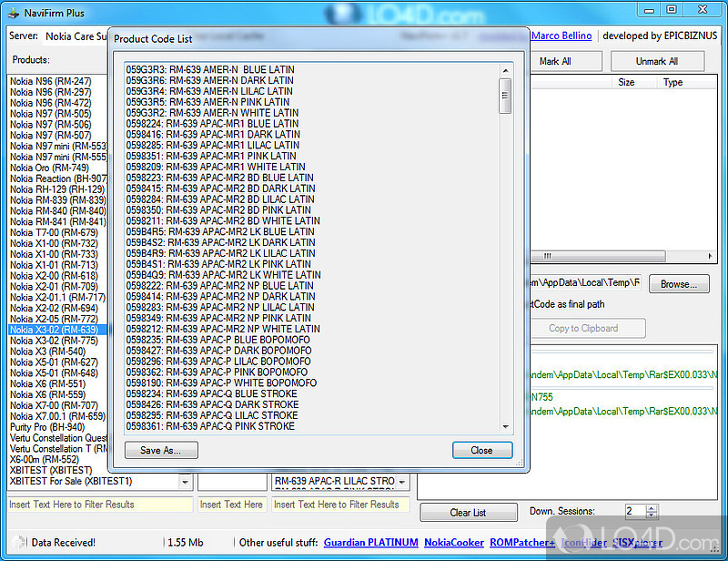Click the Temp download path text field

pyautogui.click(x=585, y=282)
